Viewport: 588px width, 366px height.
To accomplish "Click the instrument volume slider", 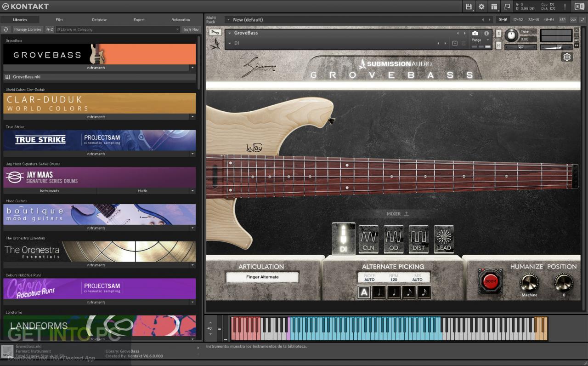I will (x=557, y=47).
